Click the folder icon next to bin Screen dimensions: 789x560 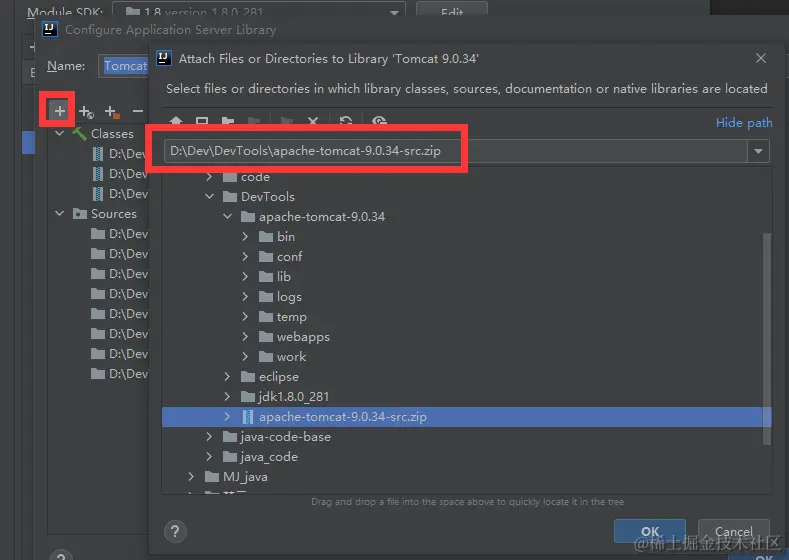(266, 236)
